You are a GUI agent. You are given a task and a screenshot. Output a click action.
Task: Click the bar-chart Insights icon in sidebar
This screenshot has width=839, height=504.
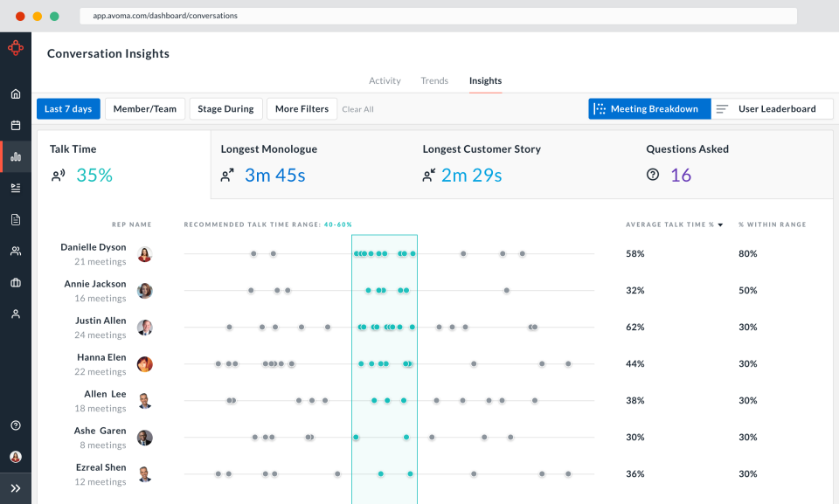[x=16, y=156]
